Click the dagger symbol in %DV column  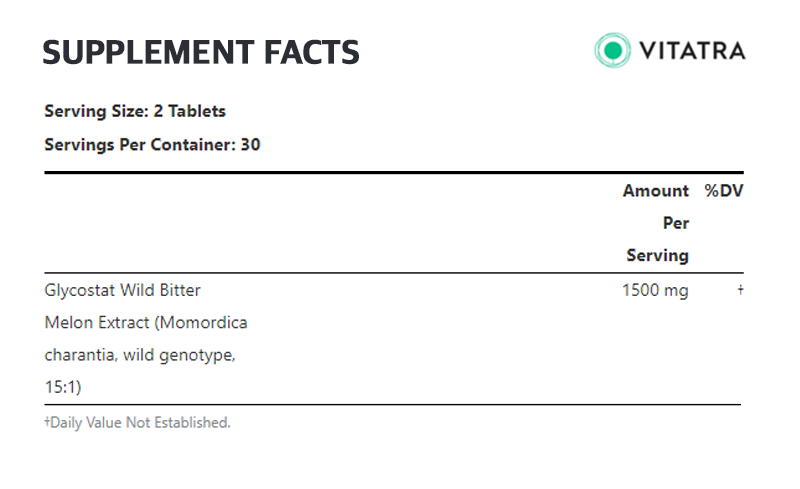click(740, 289)
